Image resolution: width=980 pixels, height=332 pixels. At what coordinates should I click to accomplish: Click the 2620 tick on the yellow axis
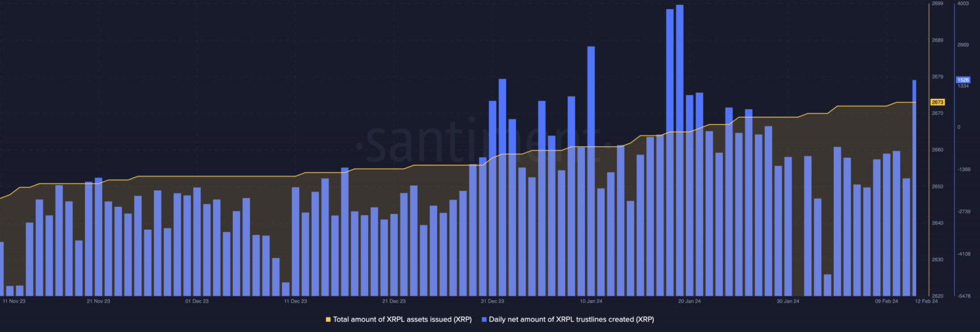[937, 296]
